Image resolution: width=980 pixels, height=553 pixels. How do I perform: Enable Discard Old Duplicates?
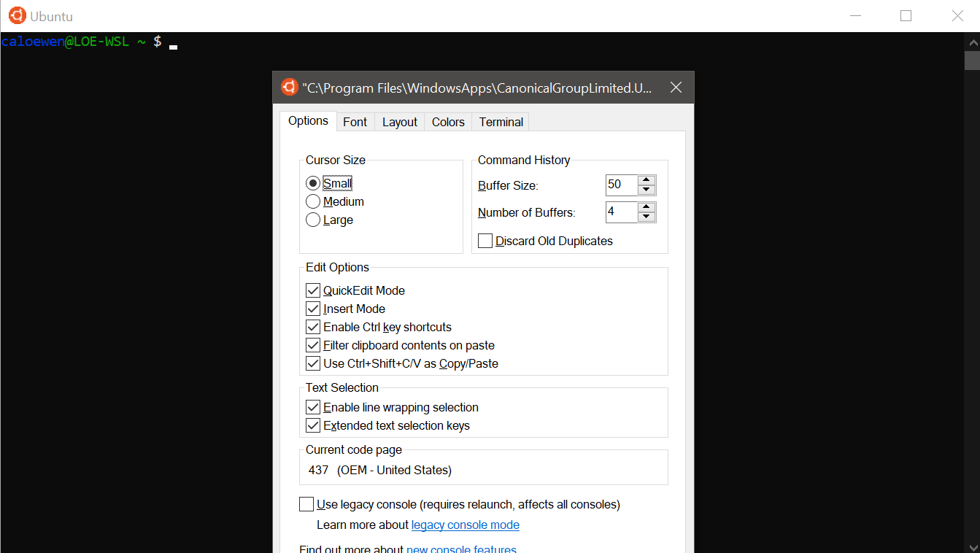pyautogui.click(x=485, y=240)
